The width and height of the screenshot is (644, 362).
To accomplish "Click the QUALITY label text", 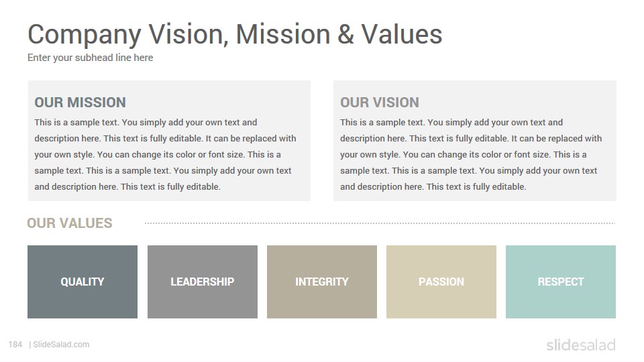I will click(83, 282).
